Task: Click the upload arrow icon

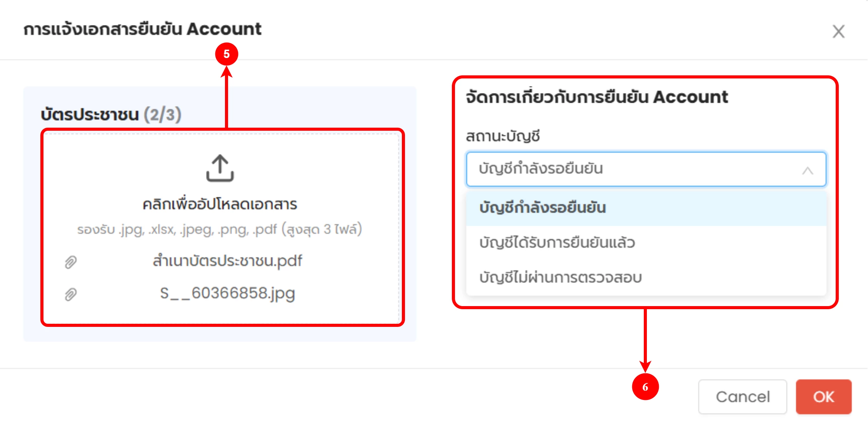Action: point(220,168)
